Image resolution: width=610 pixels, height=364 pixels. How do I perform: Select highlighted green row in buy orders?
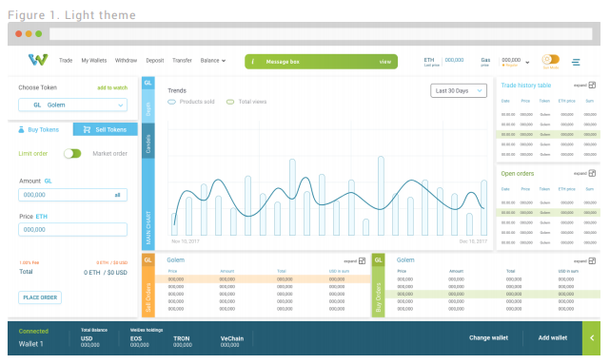point(493,294)
